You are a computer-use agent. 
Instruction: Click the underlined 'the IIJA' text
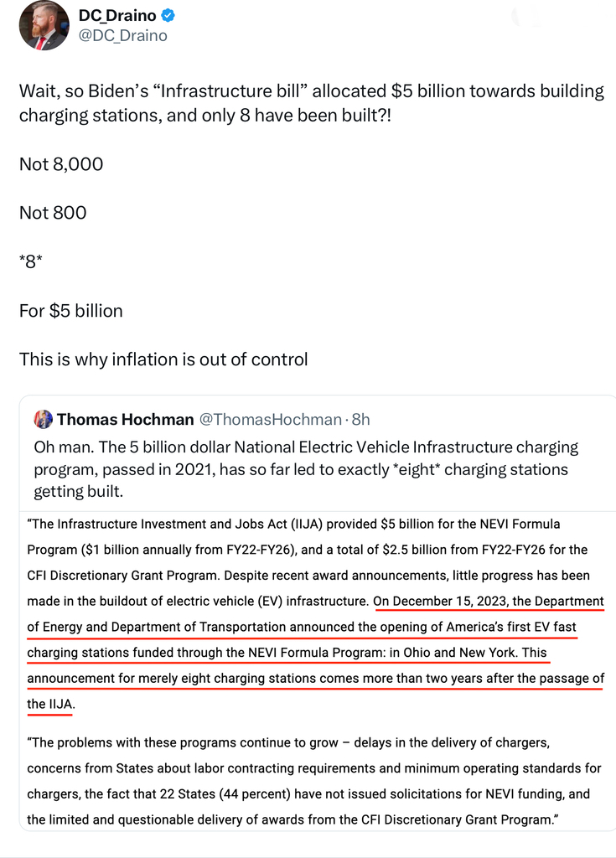click(49, 704)
